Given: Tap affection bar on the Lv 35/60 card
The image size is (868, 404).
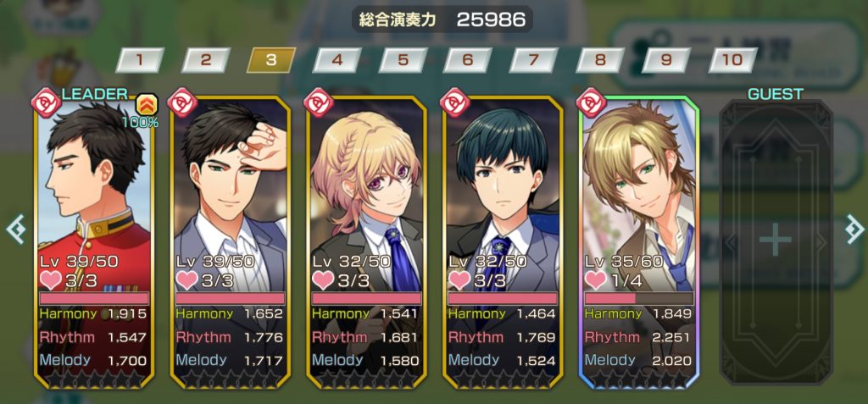Looking at the screenshot, I should pyautogui.click(x=638, y=299).
